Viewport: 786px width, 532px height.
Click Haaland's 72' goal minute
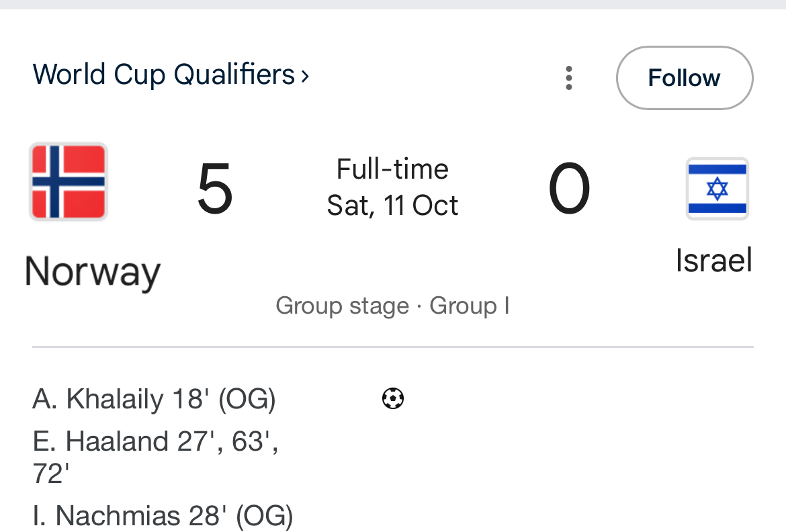[x=50, y=474]
